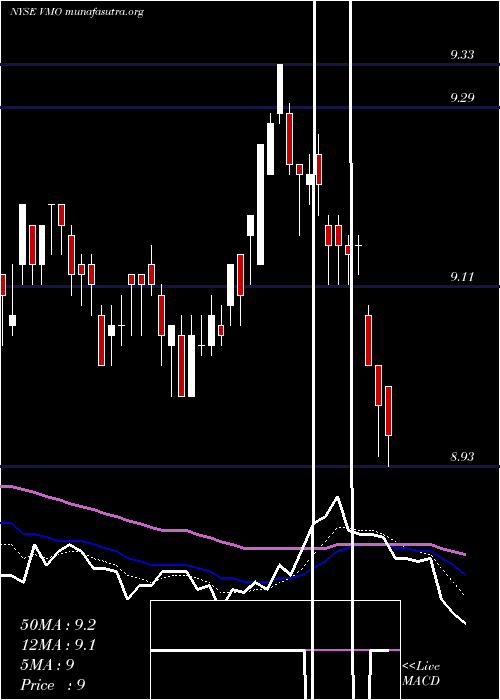Viewport: 500px width, 700px height.
Task: Click the 50MA : 9.2 readout
Action: 58,625
